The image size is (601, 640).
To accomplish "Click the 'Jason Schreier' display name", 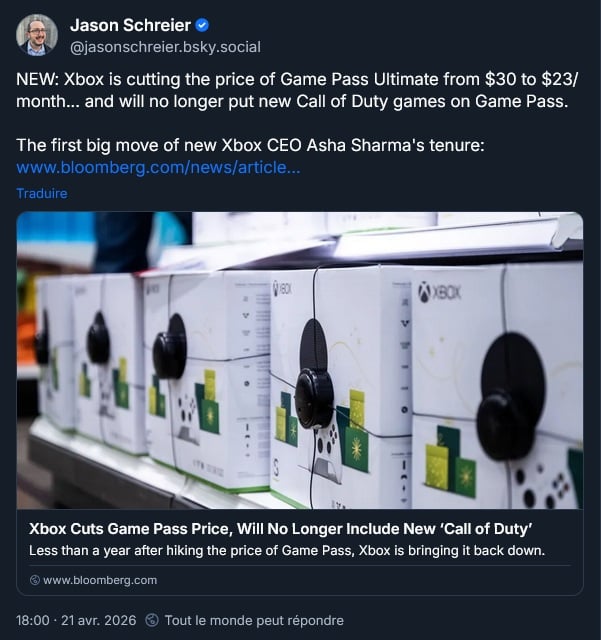I will 129,25.
